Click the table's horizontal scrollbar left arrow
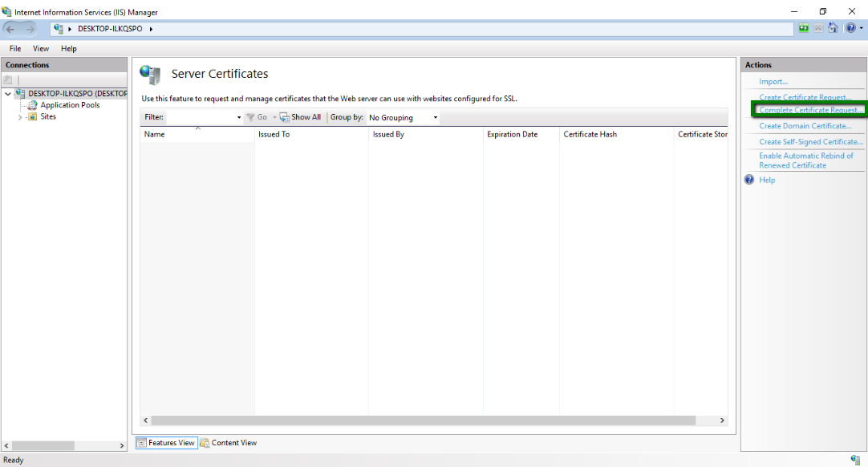 pyautogui.click(x=145, y=420)
